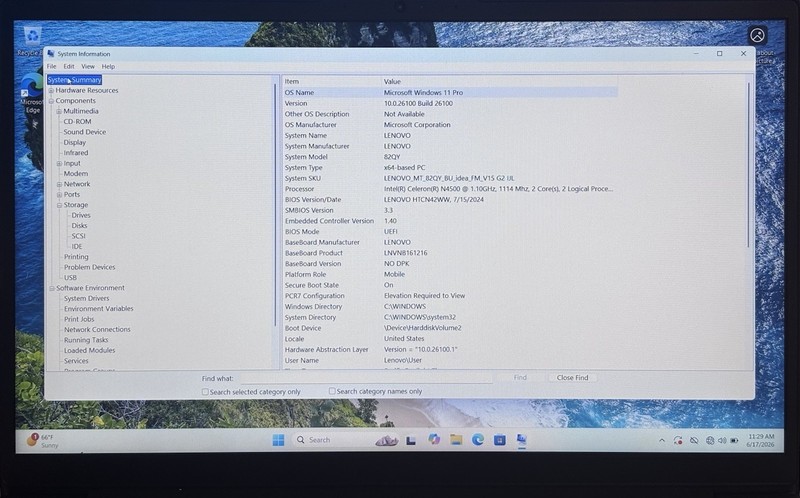Click the red-dot tray notification icon
The image size is (800, 498).
pos(678,440)
